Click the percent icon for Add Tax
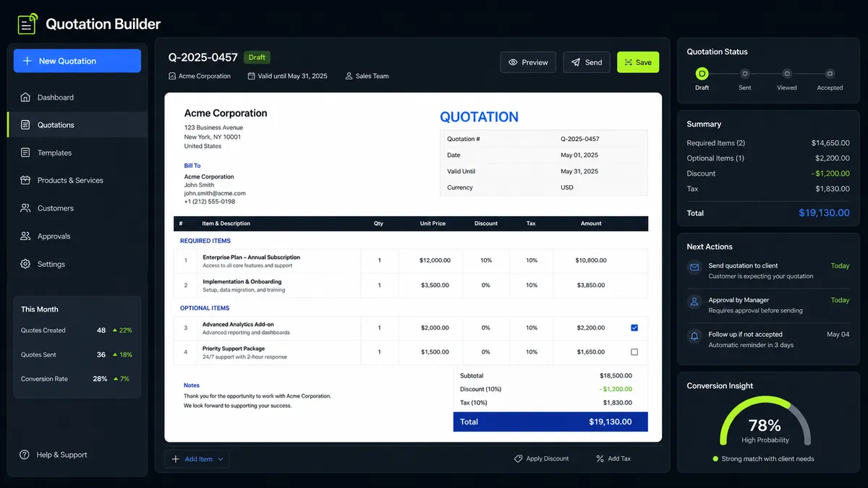Image resolution: width=868 pixels, height=488 pixels. 600,458
